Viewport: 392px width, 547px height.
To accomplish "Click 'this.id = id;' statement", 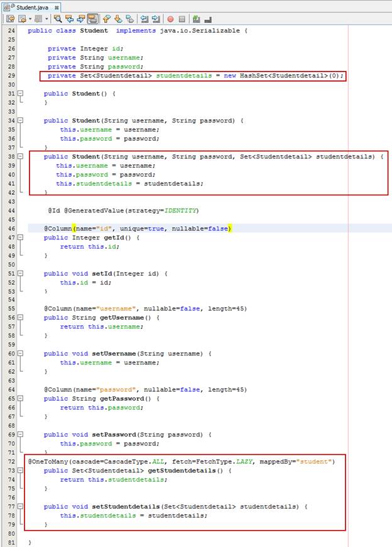I will 85,282.
